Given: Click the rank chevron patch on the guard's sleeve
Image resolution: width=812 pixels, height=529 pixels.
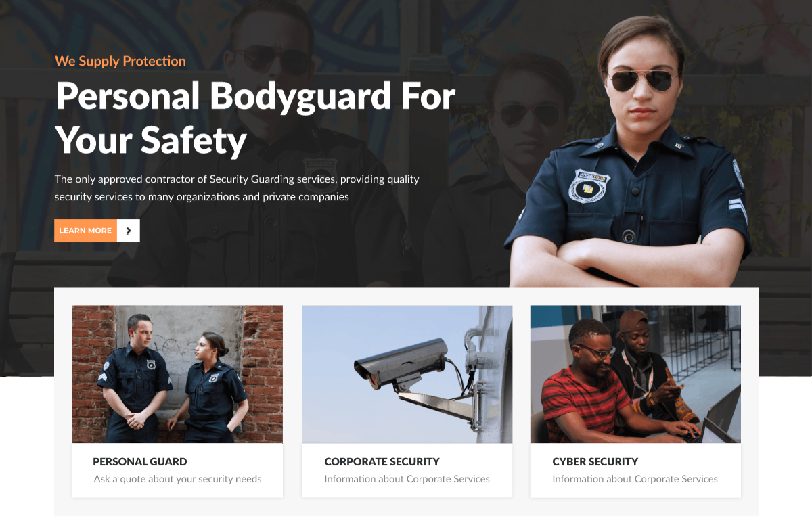Looking at the screenshot, I should [x=737, y=208].
